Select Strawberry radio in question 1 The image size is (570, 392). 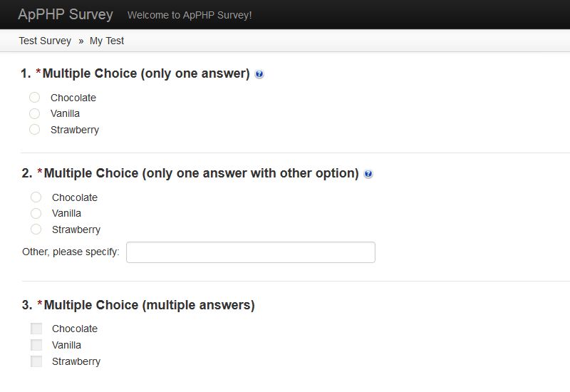34,130
